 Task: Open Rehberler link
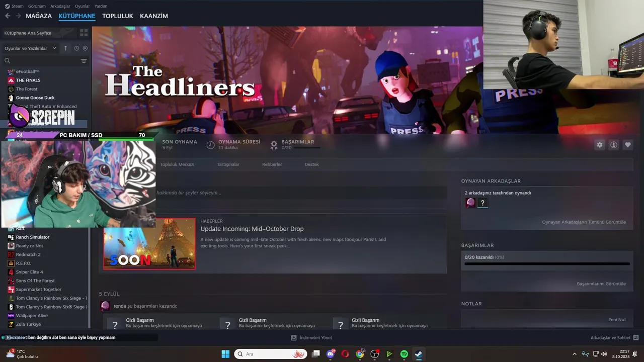point(272,164)
